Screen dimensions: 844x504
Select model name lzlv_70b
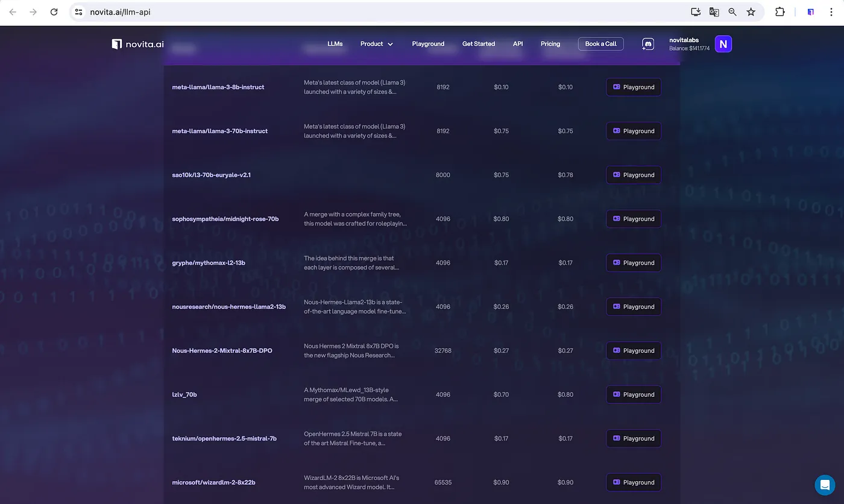tap(184, 395)
